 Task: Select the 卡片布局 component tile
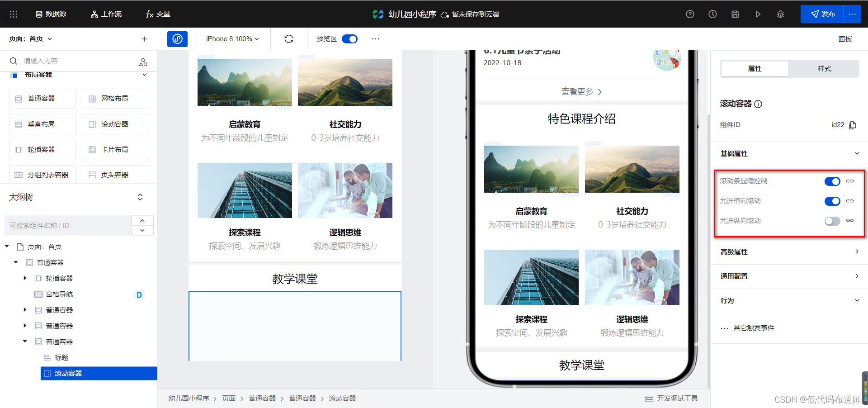pyautogui.click(x=116, y=150)
